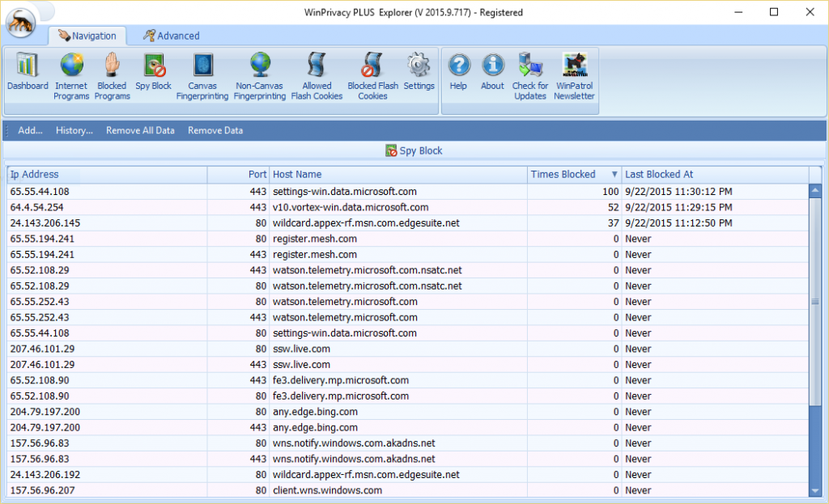Click Times Blocked value 52
Viewport: 829px width, 504px height.
(x=614, y=208)
